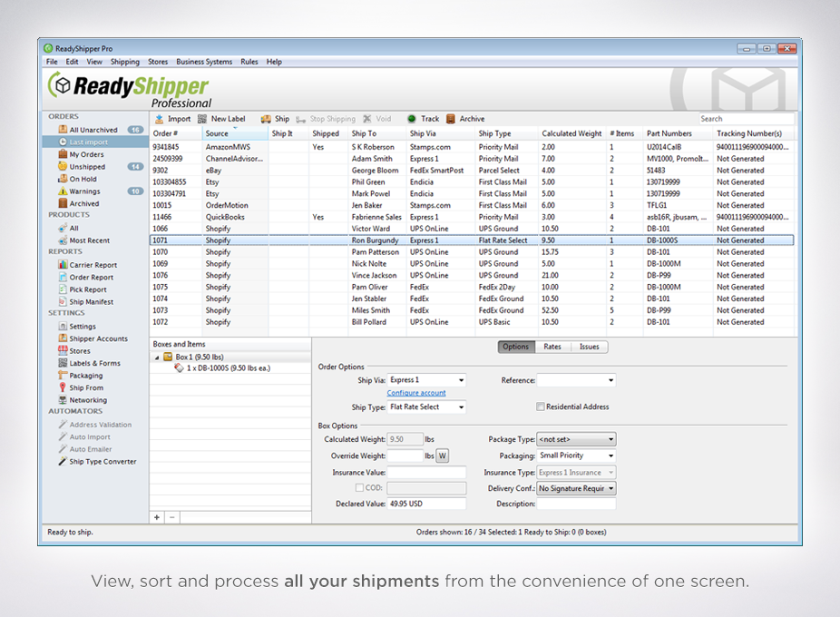This screenshot has width=840, height=617.
Task: Click the Insurance Value field
Action: [x=426, y=473]
